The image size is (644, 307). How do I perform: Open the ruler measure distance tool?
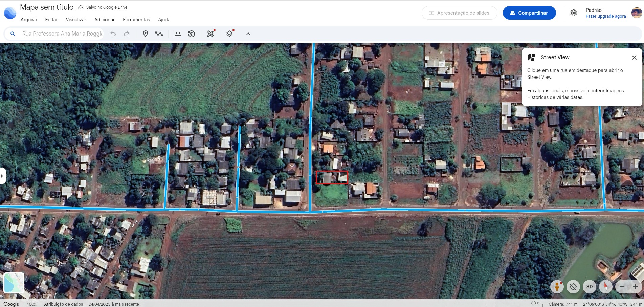point(178,34)
